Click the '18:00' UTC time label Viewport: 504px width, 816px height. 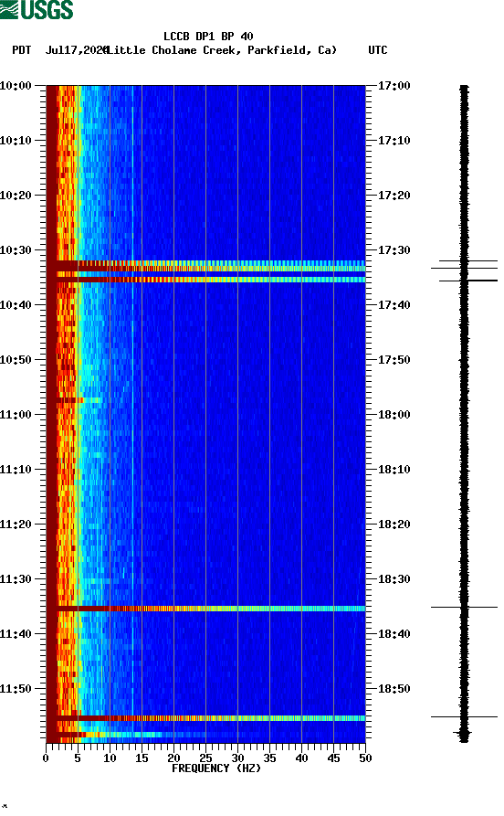pos(394,415)
